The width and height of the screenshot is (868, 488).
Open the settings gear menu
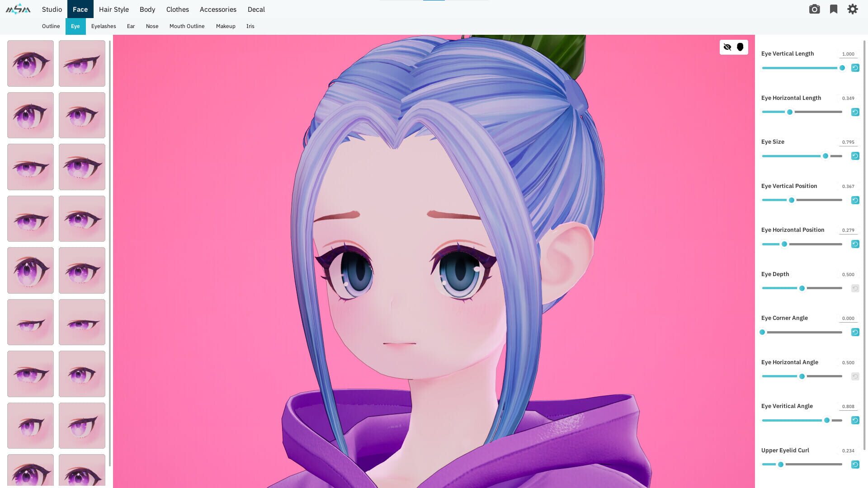853,9
